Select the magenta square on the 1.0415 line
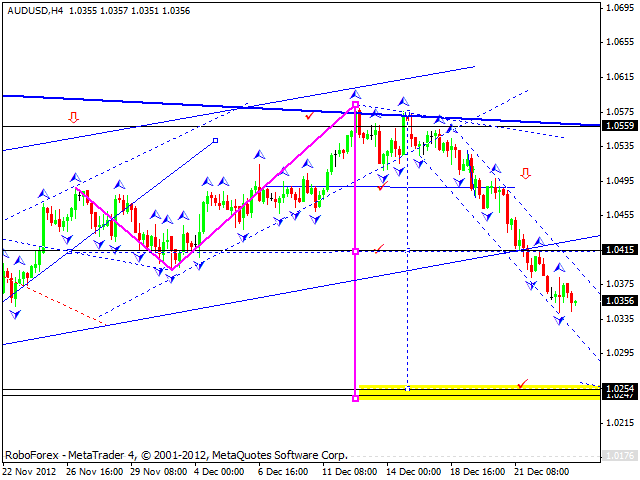 pos(356,251)
